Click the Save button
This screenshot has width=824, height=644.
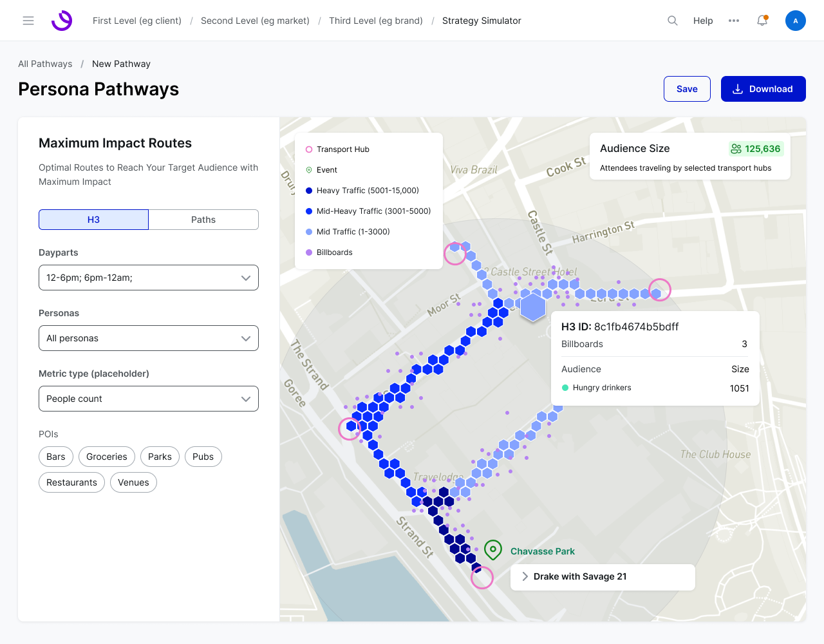tap(687, 89)
